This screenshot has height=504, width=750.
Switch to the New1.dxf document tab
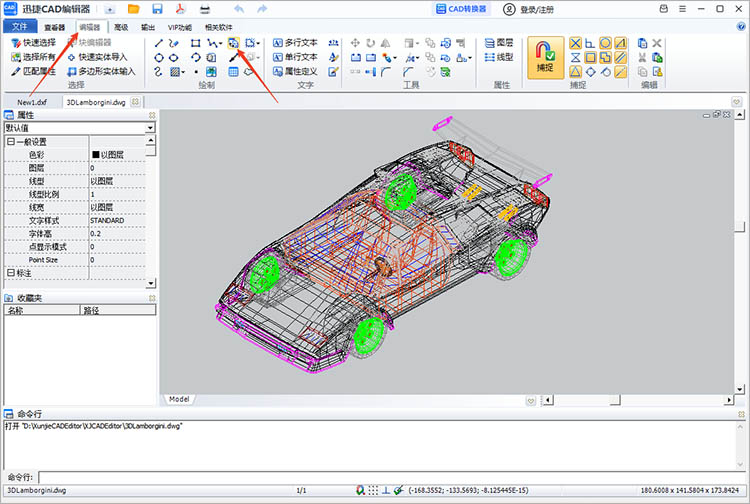pos(33,102)
